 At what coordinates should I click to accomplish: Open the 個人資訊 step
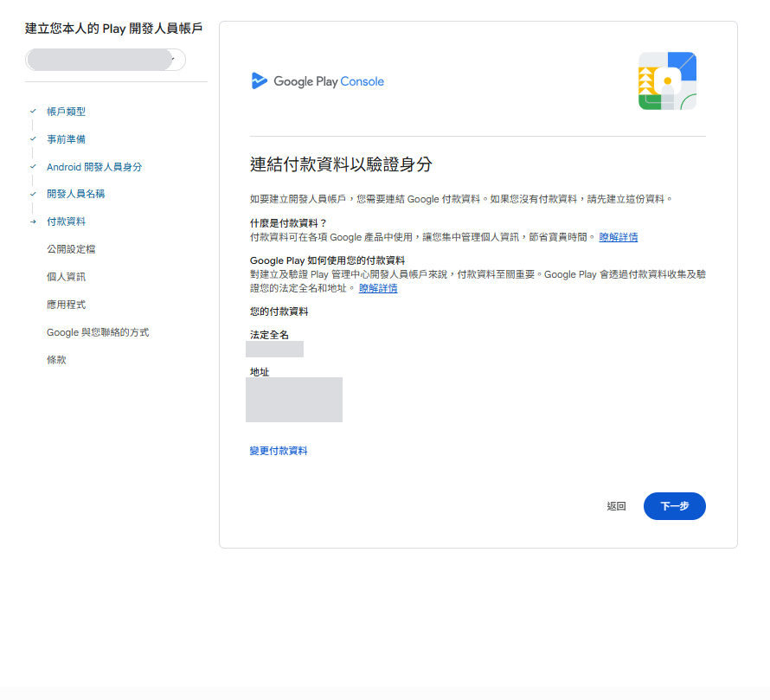pos(66,277)
